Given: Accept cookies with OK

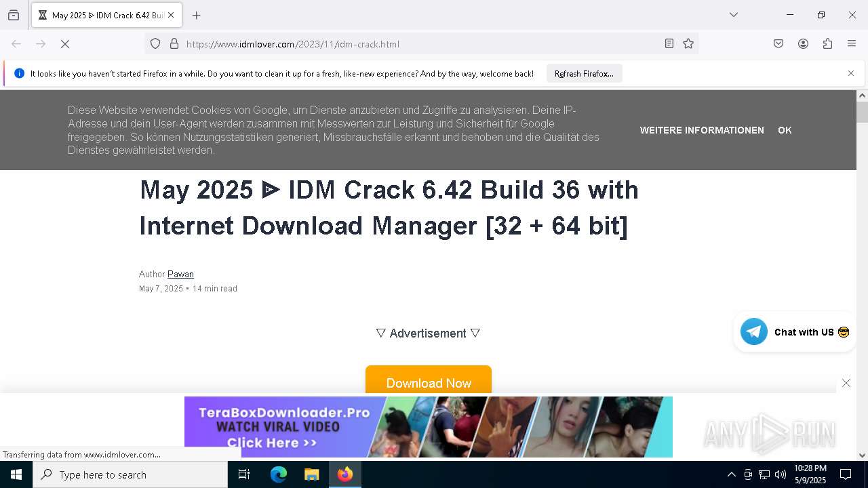Looking at the screenshot, I should [785, 130].
